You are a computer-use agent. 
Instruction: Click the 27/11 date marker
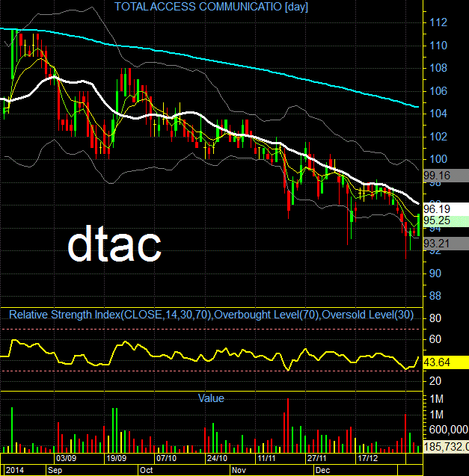coord(316,458)
